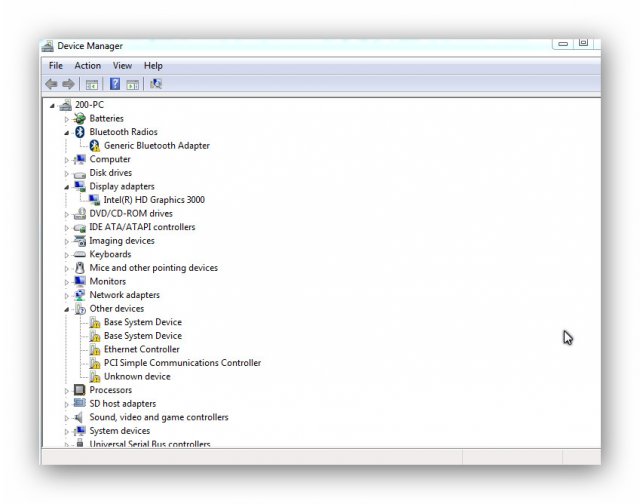
Task: Click the blue Help toolbar icon
Action: [115, 84]
